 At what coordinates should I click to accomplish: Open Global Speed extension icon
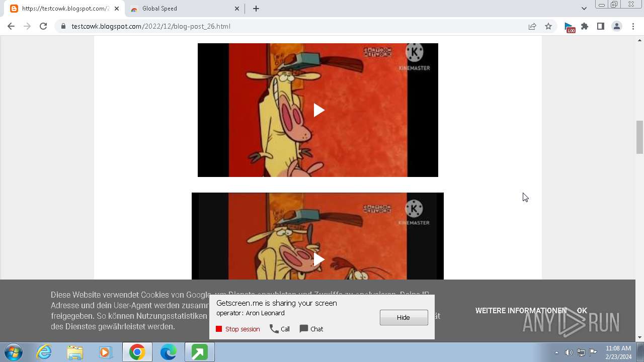pyautogui.click(x=569, y=27)
